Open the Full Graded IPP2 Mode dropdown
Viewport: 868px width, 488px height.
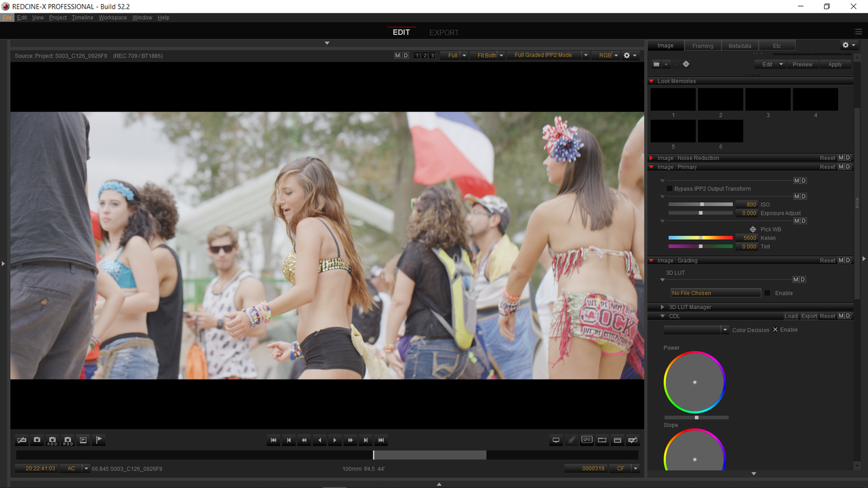[x=548, y=56]
